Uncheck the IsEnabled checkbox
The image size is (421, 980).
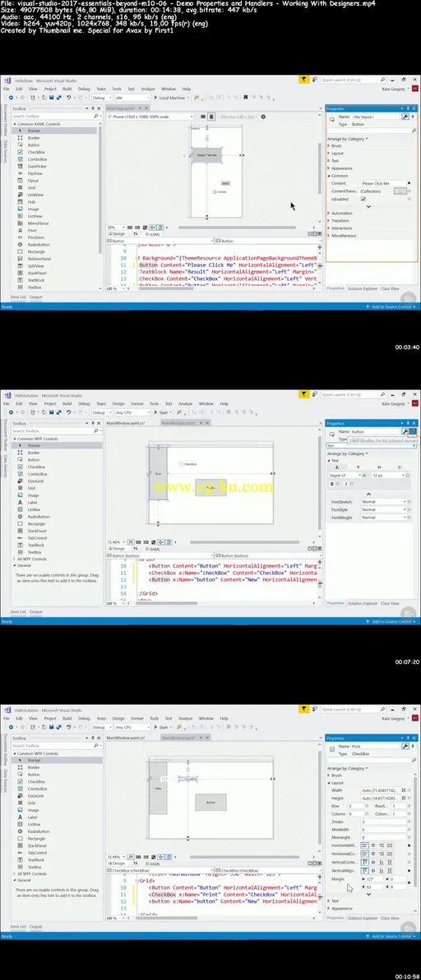click(363, 199)
